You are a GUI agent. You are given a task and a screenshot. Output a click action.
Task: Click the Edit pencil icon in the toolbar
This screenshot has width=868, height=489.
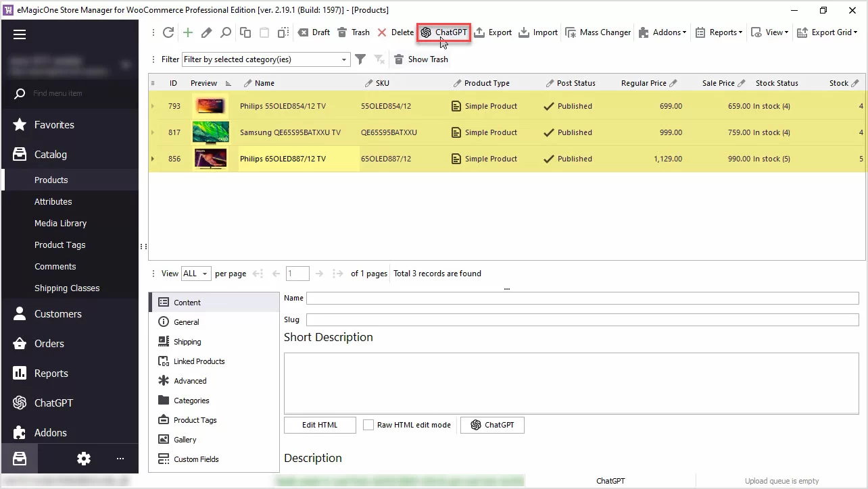tap(207, 32)
